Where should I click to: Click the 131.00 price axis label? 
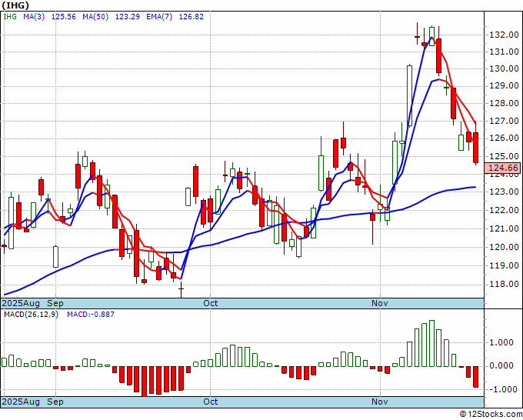(x=504, y=52)
